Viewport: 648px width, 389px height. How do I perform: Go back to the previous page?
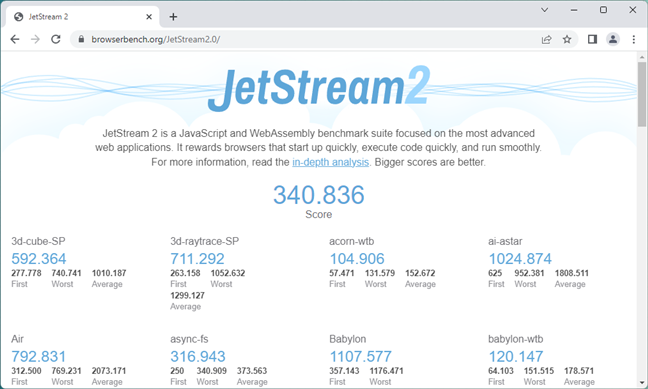tap(15, 39)
